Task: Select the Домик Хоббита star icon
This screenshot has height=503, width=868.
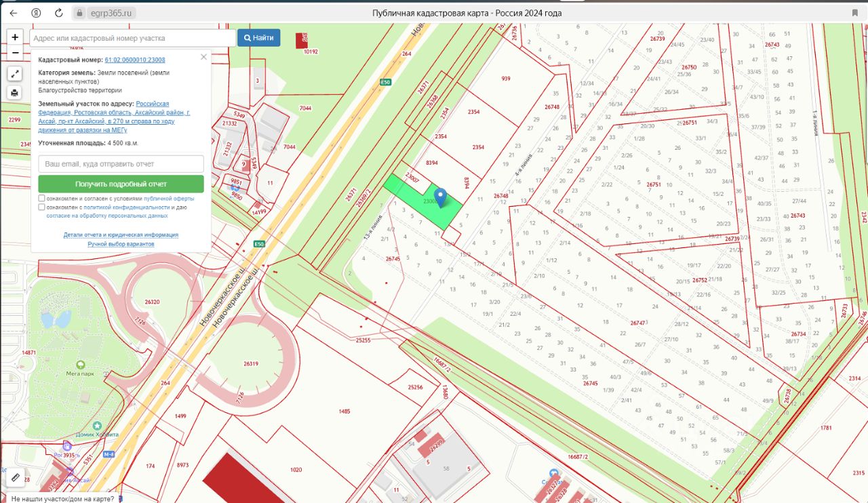Action: tap(97, 424)
